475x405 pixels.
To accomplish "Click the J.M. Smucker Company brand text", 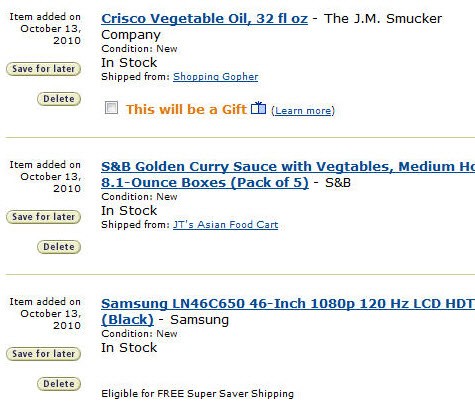I will (272, 27).
